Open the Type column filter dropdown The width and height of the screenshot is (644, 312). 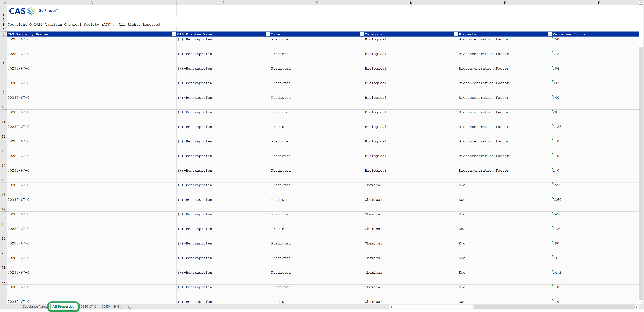coord(362,34)
